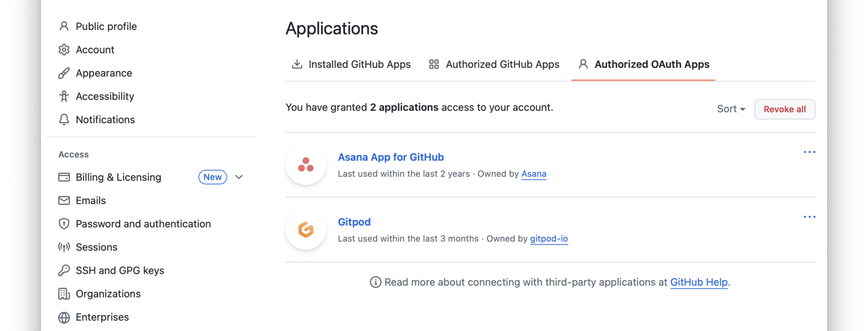Click the info icon beside Read more
Image resolution: width=868 pixels, height=331 pixels.
point(375,282)
